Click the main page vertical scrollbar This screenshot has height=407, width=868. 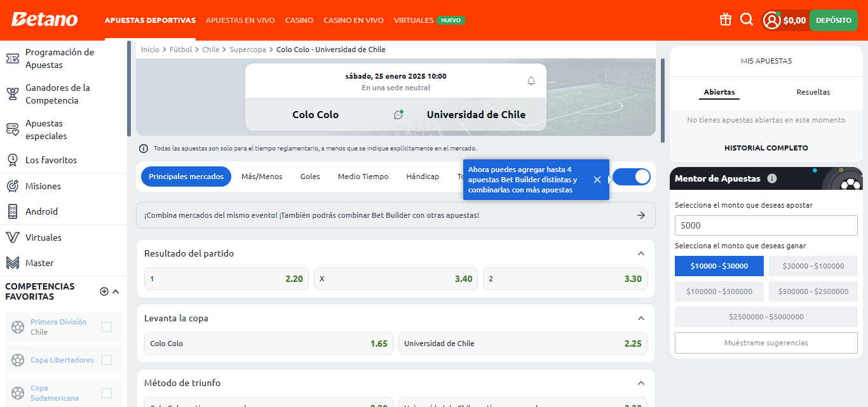[663, 100]
